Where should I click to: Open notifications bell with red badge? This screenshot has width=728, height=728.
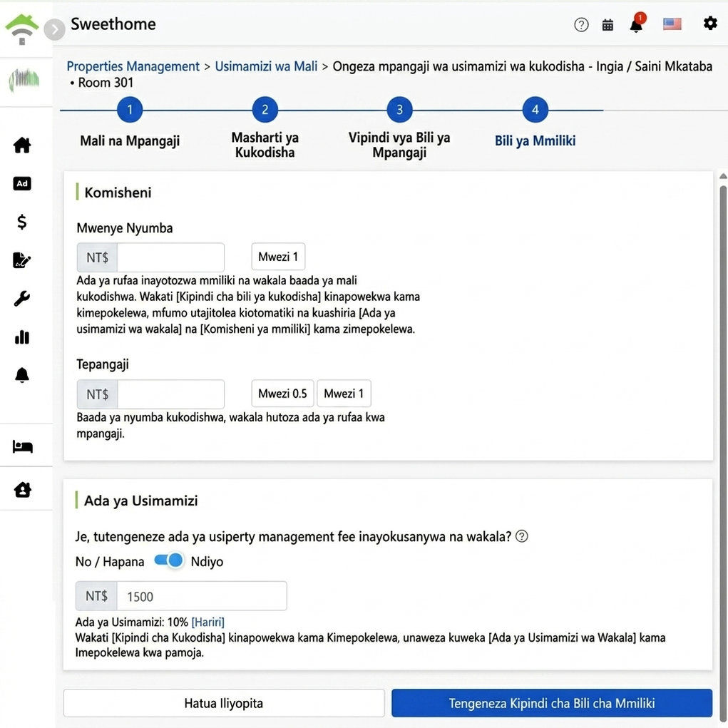click(x=637, y=23)
